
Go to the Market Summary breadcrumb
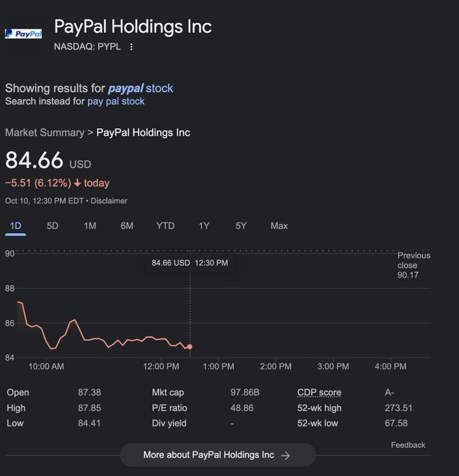pos(45,132)
